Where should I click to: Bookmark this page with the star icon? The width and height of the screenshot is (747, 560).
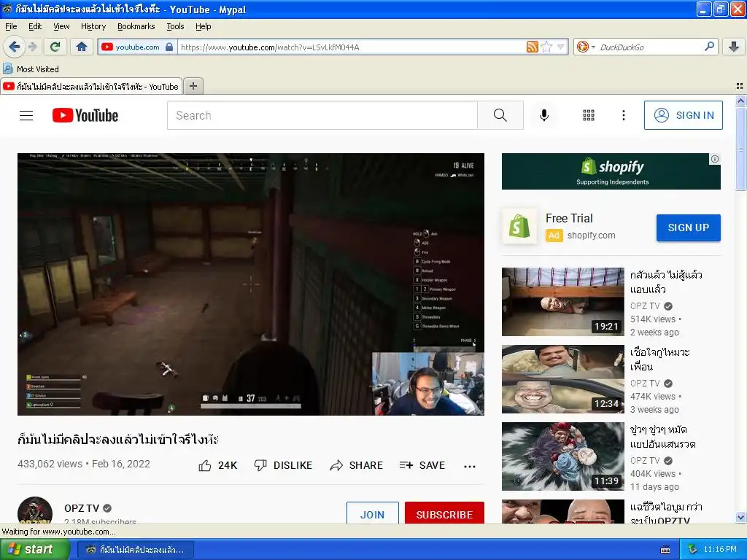point(546,47)
